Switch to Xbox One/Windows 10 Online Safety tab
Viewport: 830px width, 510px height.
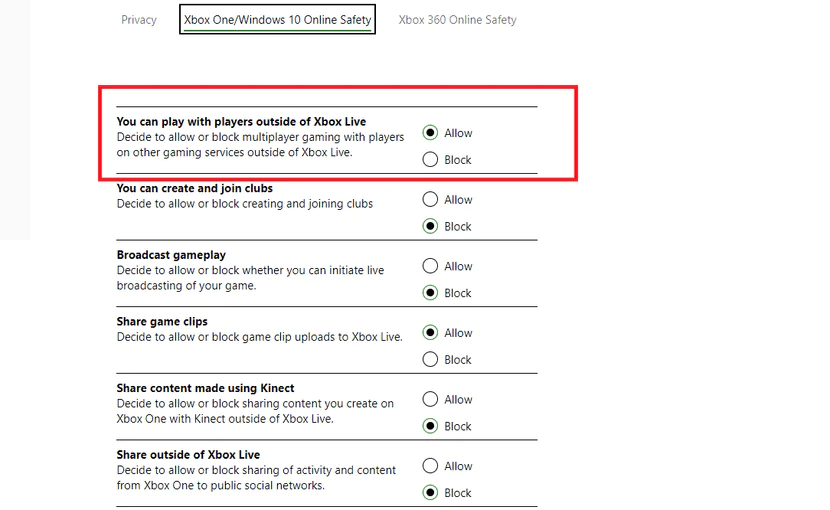[x=277, y=19]
